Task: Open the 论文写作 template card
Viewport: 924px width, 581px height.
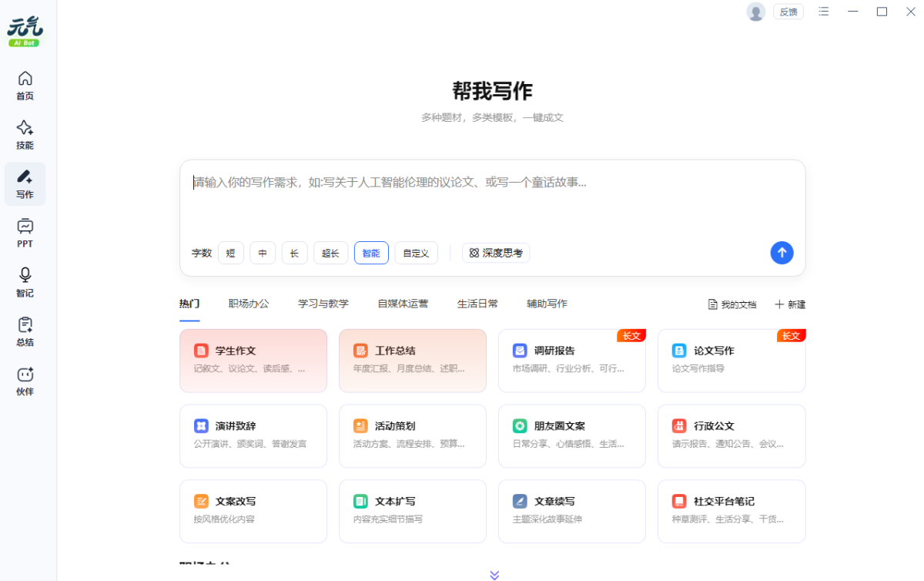Action: coord(731,358)
